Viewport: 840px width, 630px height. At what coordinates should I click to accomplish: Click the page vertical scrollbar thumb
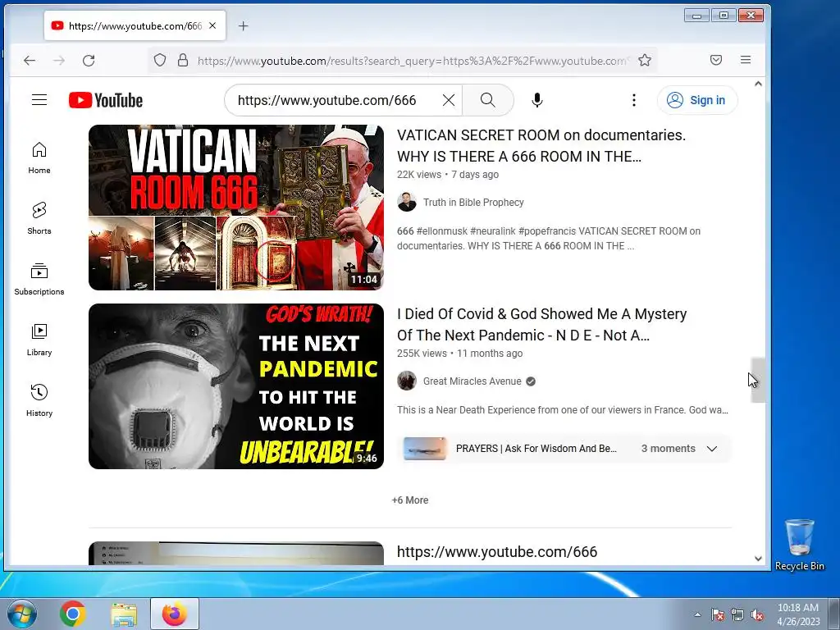point(758,380)
